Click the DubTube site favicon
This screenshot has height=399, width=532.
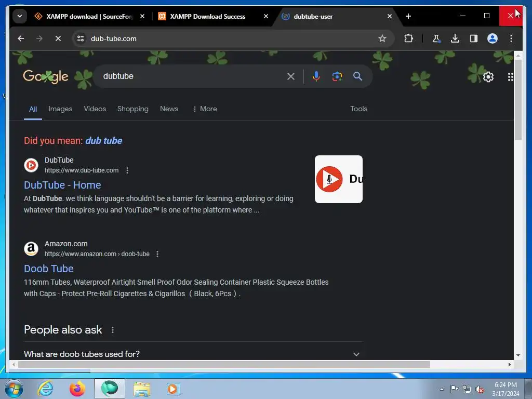tap(31, 165)
